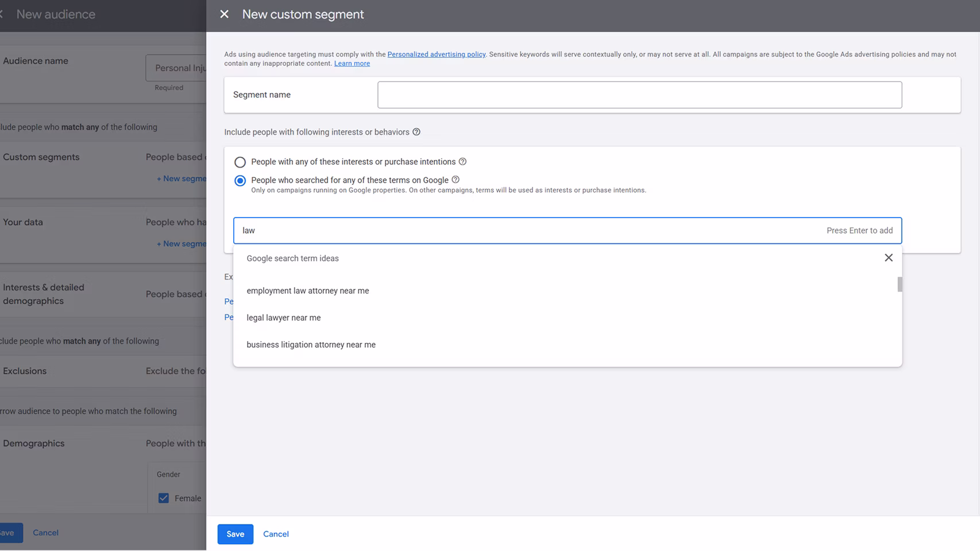Open help icon beside searched terms option
Screen dimensions: 980x551
point(456,180)
